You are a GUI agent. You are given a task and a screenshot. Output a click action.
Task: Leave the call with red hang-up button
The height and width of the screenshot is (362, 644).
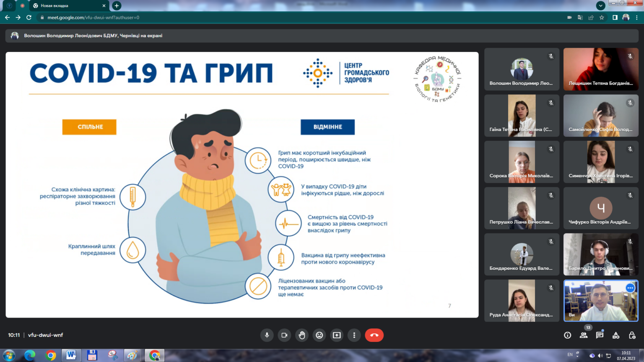[x=374, y=335]
